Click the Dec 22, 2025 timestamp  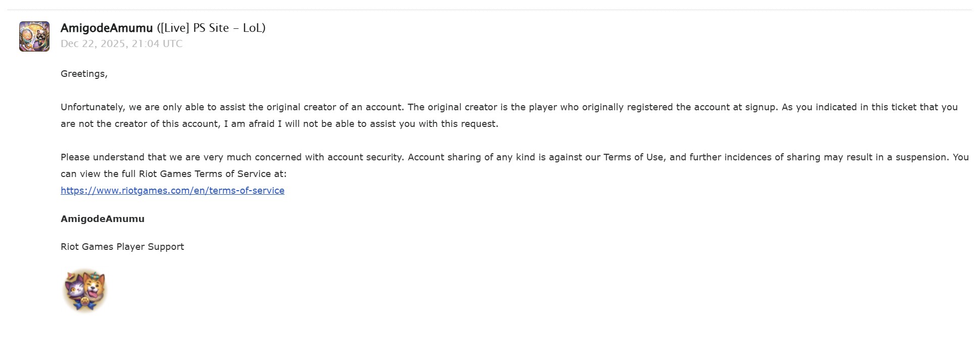tap(121, 43)
